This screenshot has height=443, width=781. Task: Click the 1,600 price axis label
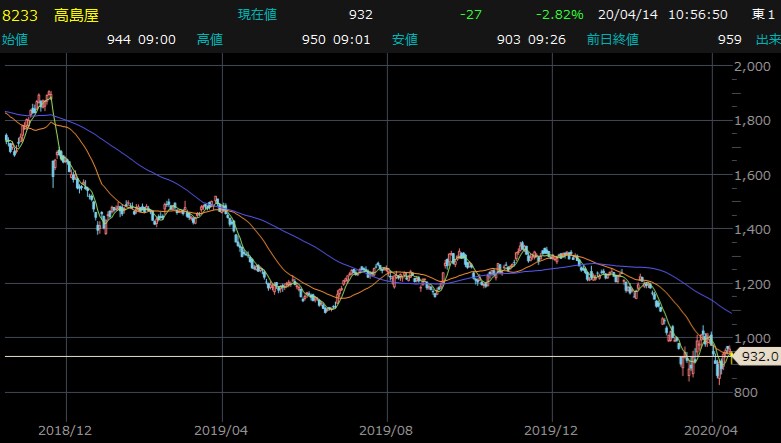tap(752, 175)
